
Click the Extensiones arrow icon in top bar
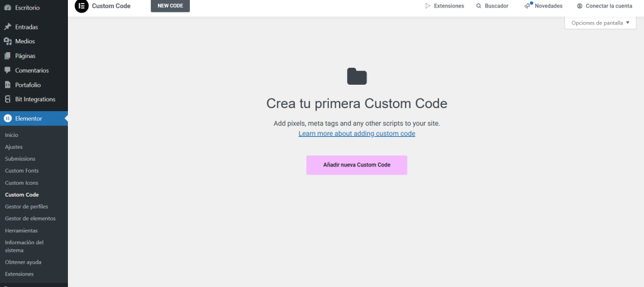(428, 6)
